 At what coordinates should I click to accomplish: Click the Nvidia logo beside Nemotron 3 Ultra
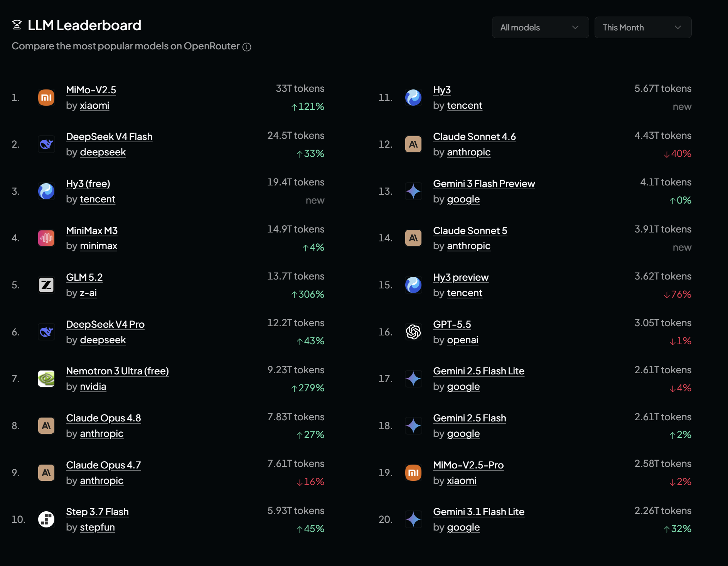[46, 379]
